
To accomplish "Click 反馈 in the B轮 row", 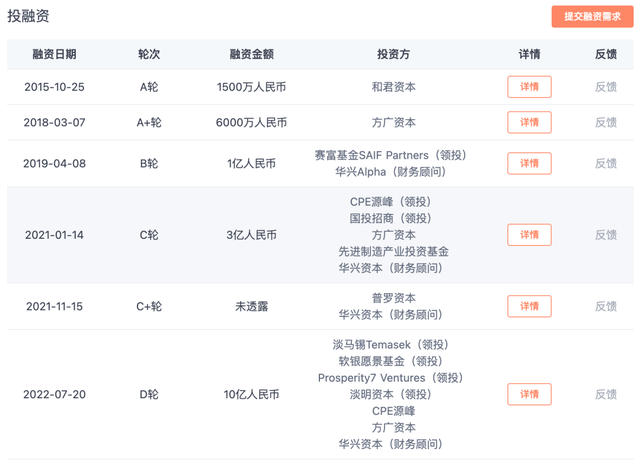I will tap(606, 163).
